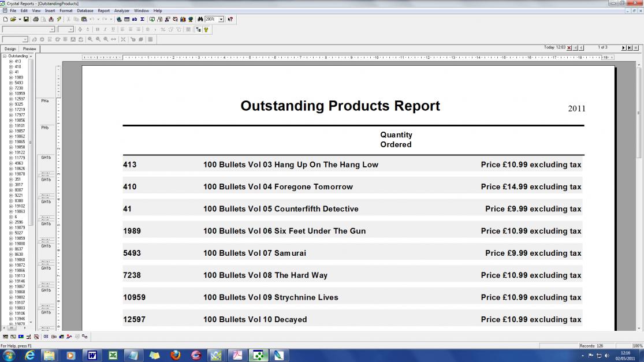
Task: Click the context Help arrow icon
Action: pyautogui.click(x=230, y=19)
